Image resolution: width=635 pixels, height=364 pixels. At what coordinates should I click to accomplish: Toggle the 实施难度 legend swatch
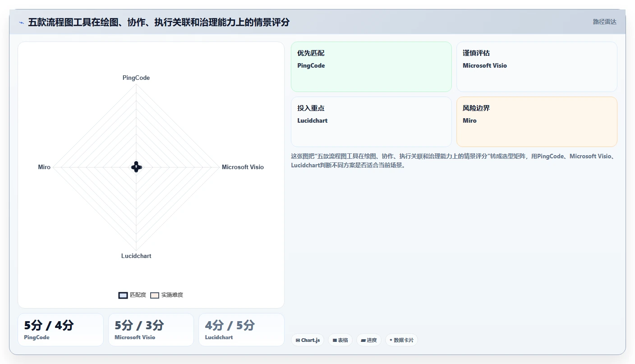pos(155,295)
